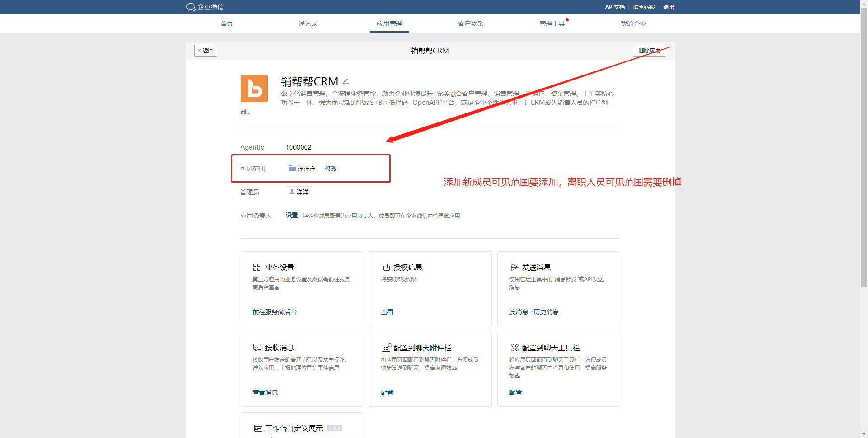Switch to the 通讯录 tab
868x438 pixels.
[308, 24]
